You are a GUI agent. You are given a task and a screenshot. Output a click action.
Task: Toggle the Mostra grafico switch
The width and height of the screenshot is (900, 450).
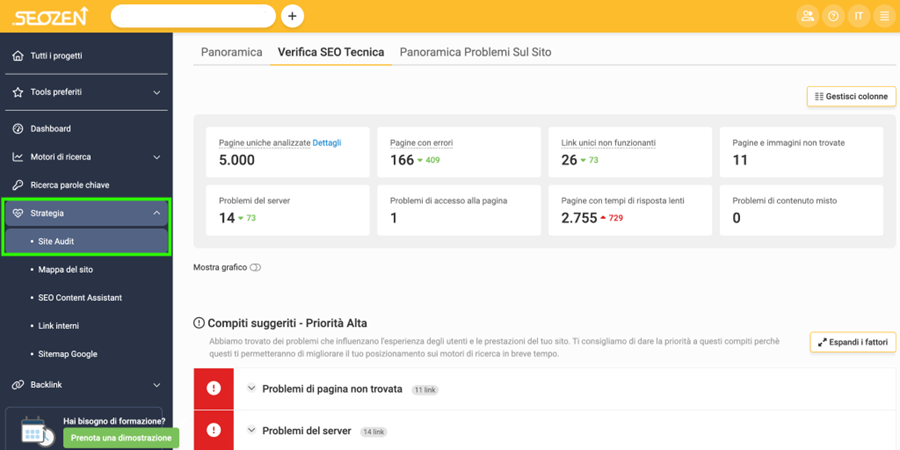(x=255, y=268)
